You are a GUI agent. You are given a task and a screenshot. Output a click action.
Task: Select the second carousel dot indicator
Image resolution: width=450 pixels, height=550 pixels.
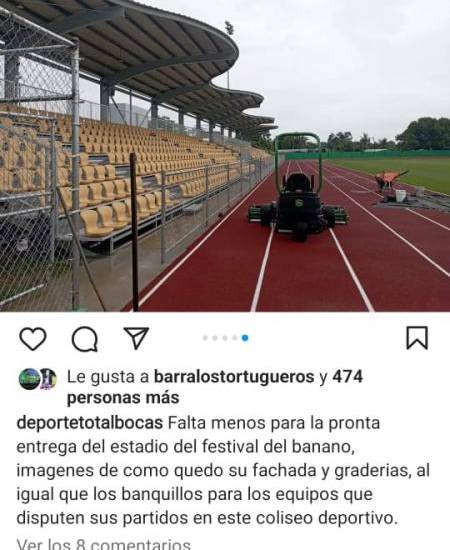(215, 338)
